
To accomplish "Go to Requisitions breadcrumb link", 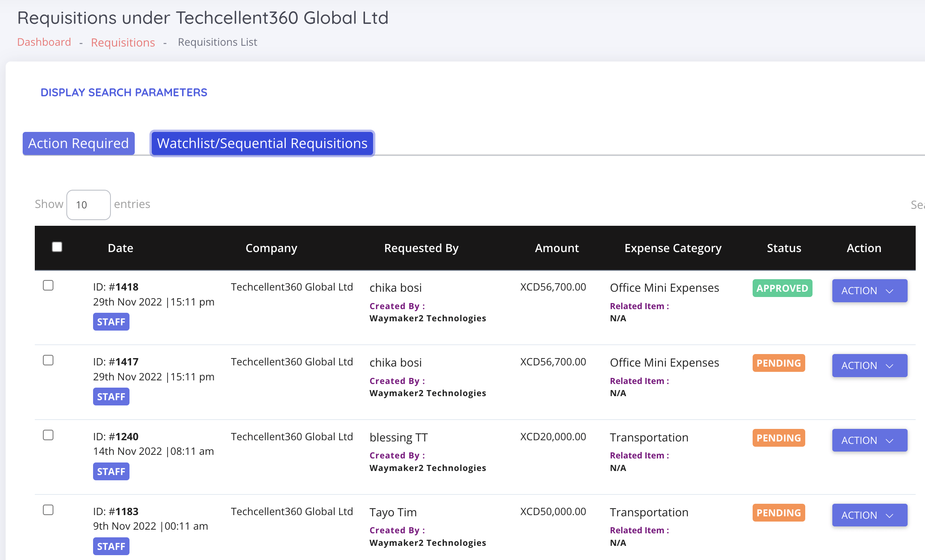I will tap(123, 42).
